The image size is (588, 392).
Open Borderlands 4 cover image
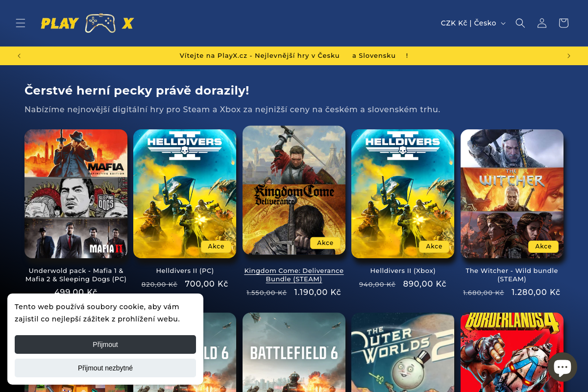512,352
